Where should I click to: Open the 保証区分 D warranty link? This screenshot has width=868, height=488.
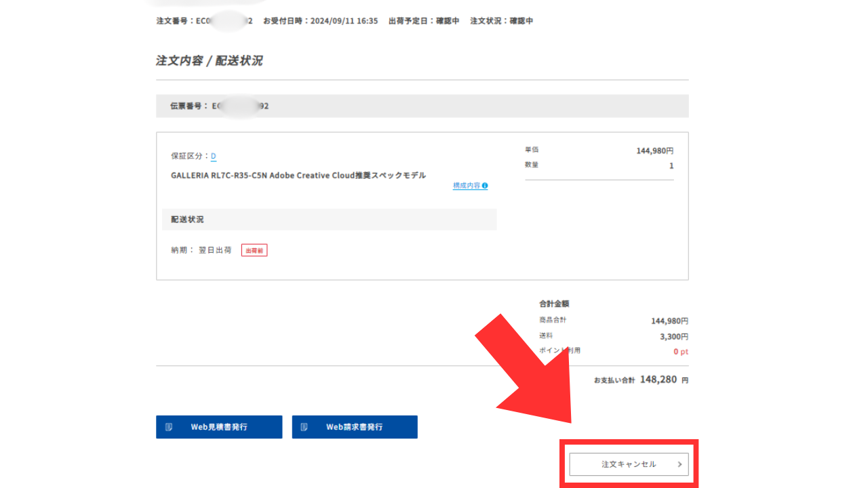pyautogui.click(x=213, y=156)
